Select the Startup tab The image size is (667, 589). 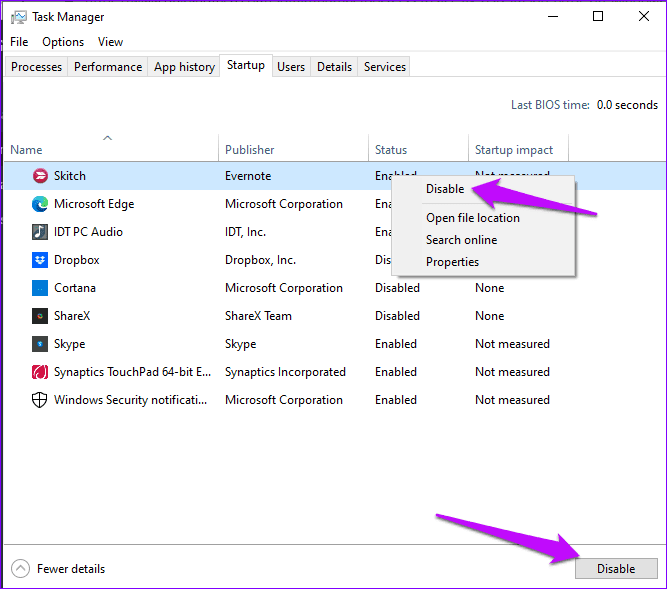click(246, 65)
